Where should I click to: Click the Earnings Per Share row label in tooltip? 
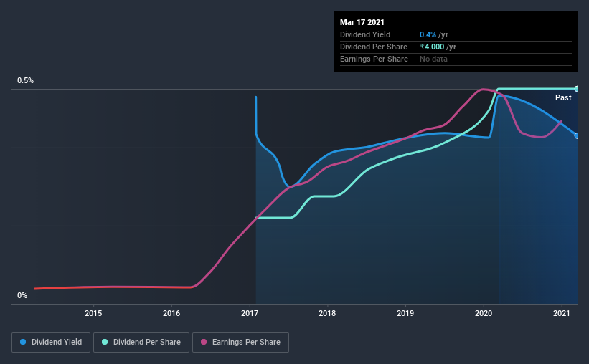coord(374,59)
